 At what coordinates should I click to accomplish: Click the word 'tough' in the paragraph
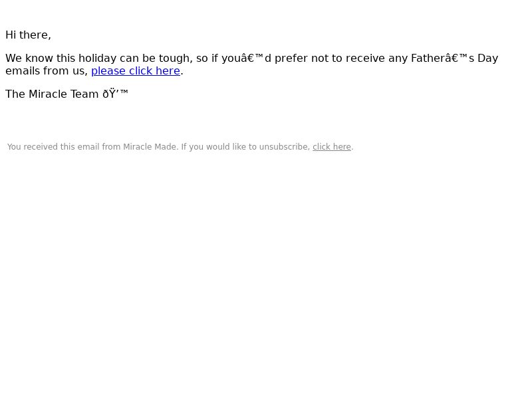tap(174, 59)
